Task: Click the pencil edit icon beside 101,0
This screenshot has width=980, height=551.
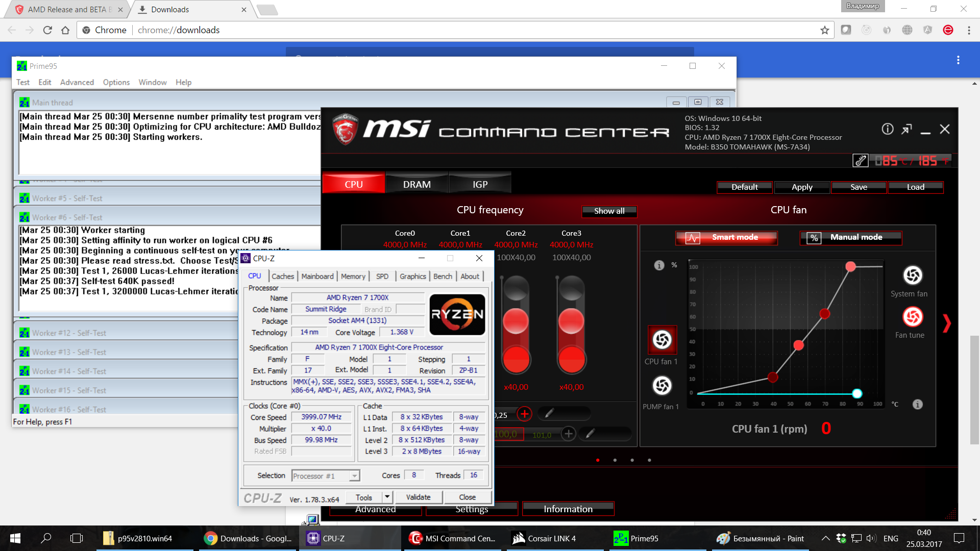Action: pos(590,434)
